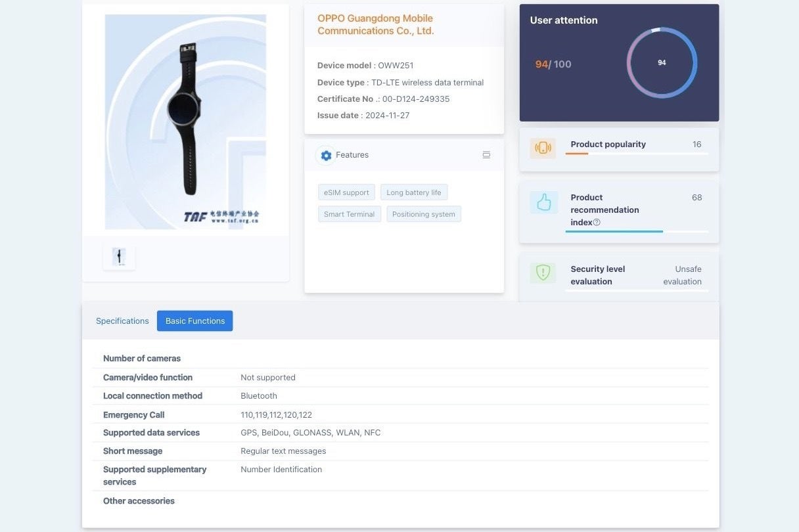The height and width of the screenshot is (532, 799).
Task: Select the small watch thumbnail below the photo
Action: click(x=119, y=257)
